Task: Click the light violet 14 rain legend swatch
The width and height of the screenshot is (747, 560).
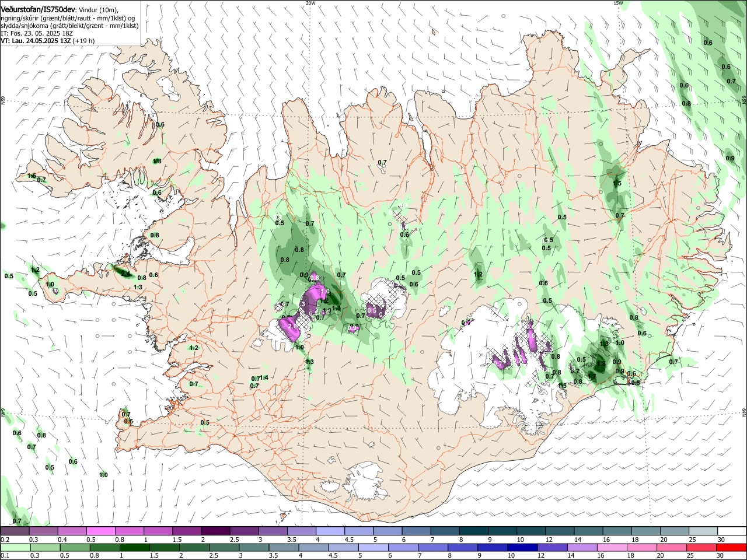Action: pos(582,548)
